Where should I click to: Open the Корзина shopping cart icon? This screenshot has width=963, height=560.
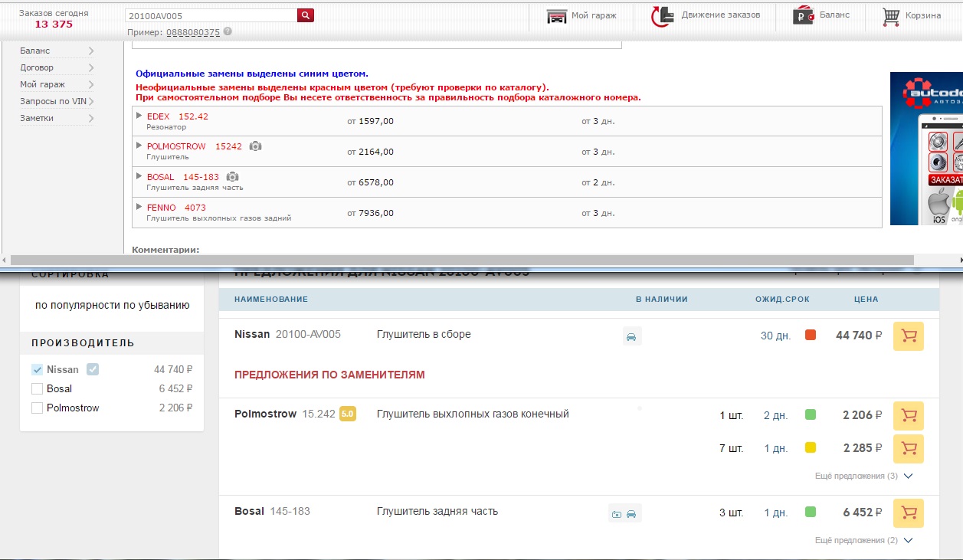(890, 16)
